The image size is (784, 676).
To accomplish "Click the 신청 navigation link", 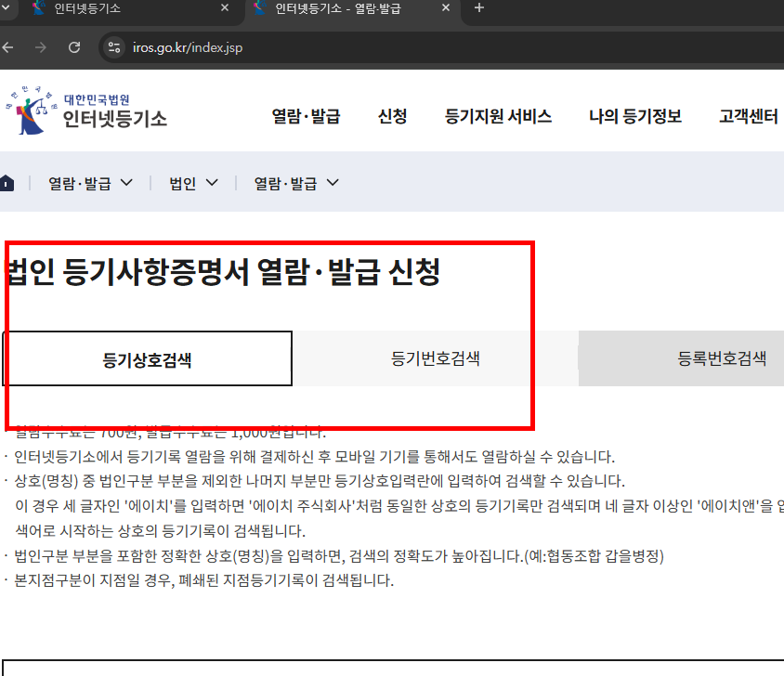I will point(392,115).
